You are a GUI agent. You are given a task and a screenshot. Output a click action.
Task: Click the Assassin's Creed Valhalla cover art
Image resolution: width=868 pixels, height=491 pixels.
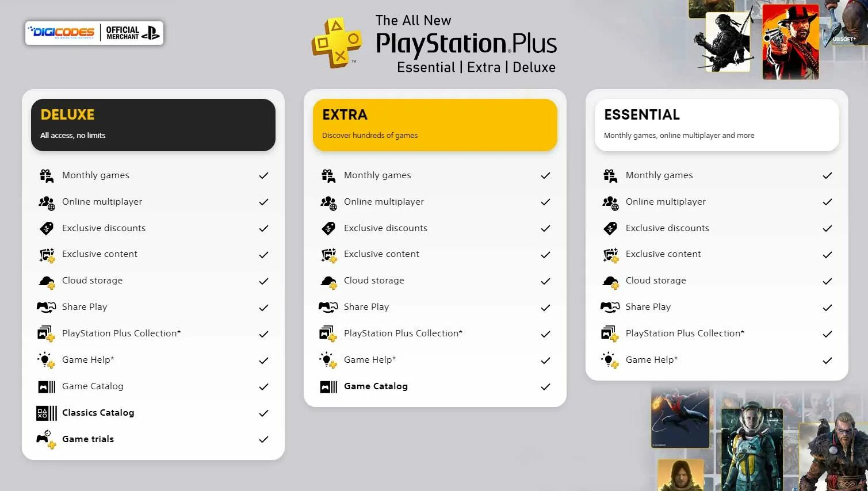coord(833,451)
